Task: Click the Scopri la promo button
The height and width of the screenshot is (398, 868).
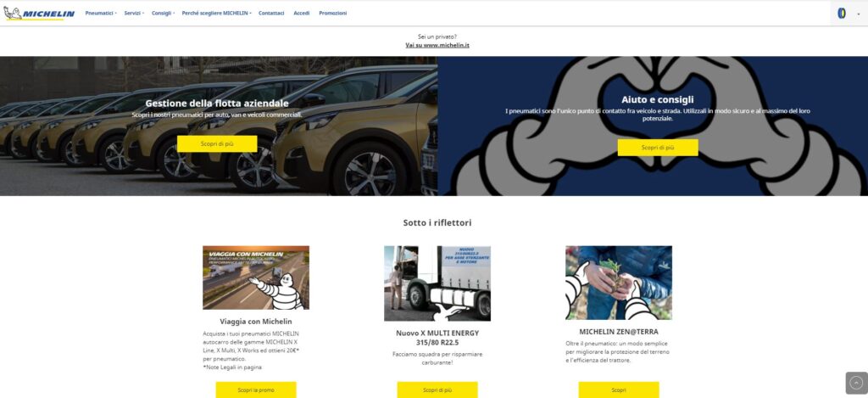Action: point(256,390)
